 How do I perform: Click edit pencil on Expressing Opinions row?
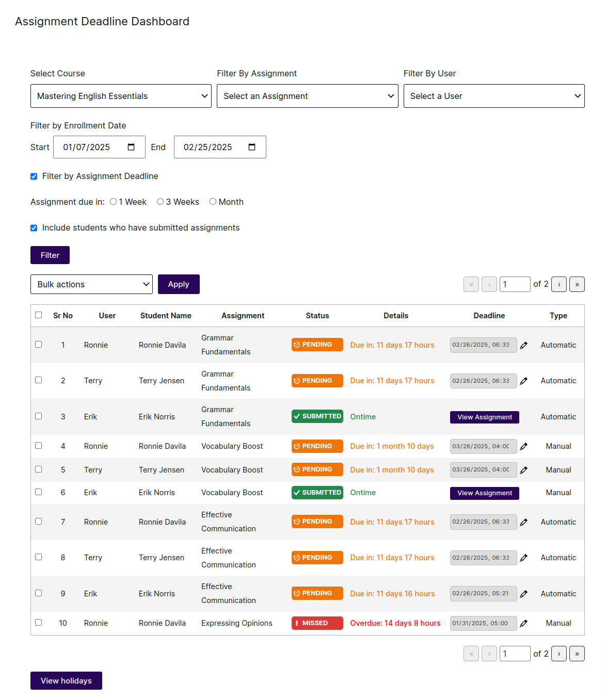coord(523,623)
